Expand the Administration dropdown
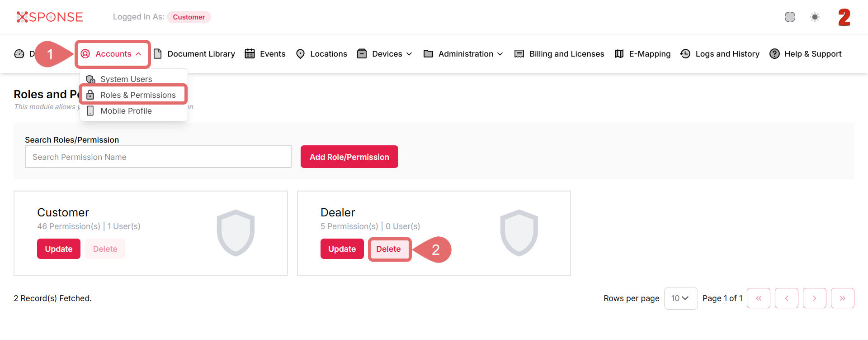The image size is (868, 340). [463, 54]
